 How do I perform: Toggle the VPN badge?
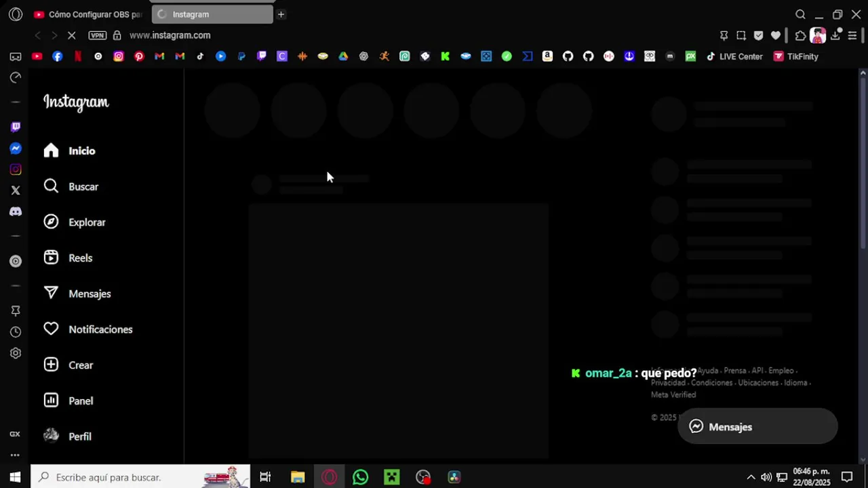98,35
